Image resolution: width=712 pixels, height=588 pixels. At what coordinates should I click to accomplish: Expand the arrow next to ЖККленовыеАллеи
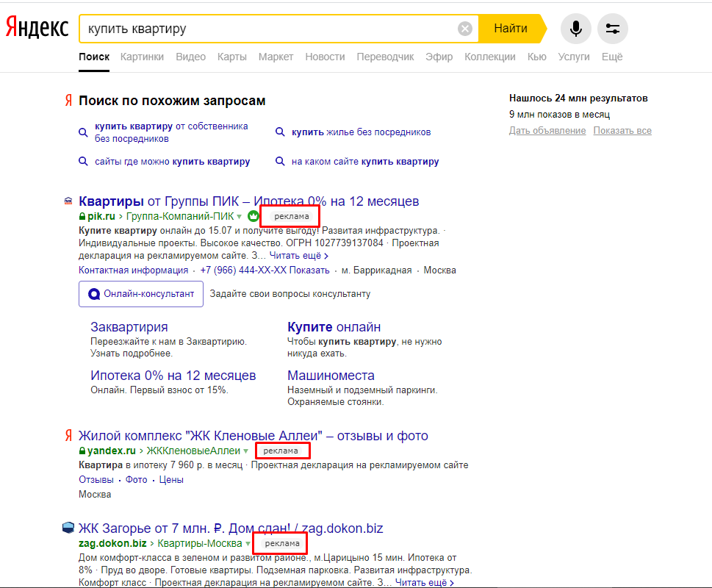[245, 451]
